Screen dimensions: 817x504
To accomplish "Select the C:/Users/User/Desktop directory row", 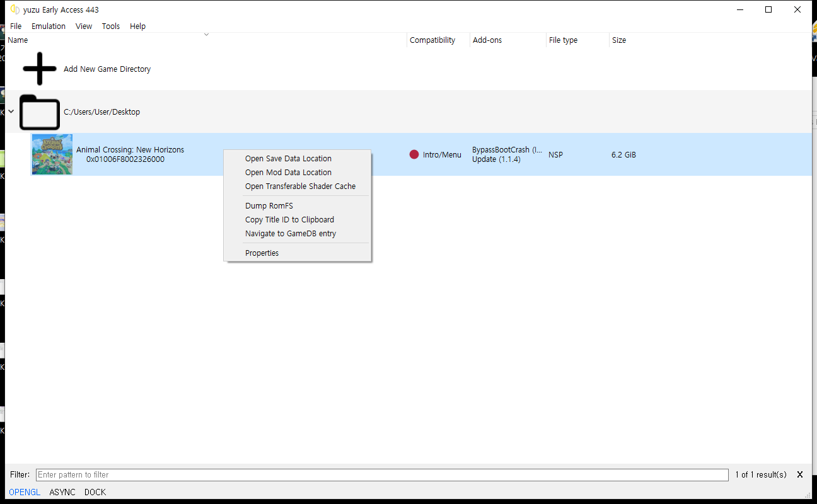I will coord(408,112).
